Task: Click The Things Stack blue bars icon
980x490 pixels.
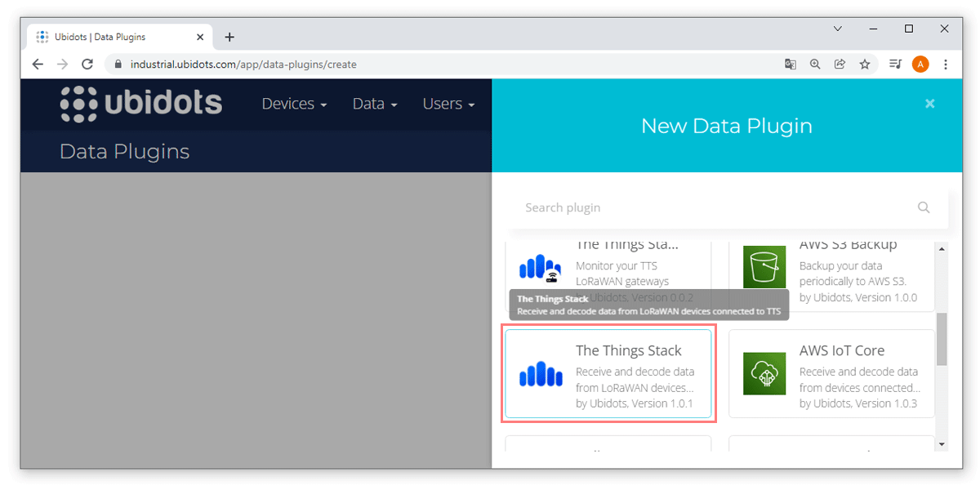Action: (541, 375)
